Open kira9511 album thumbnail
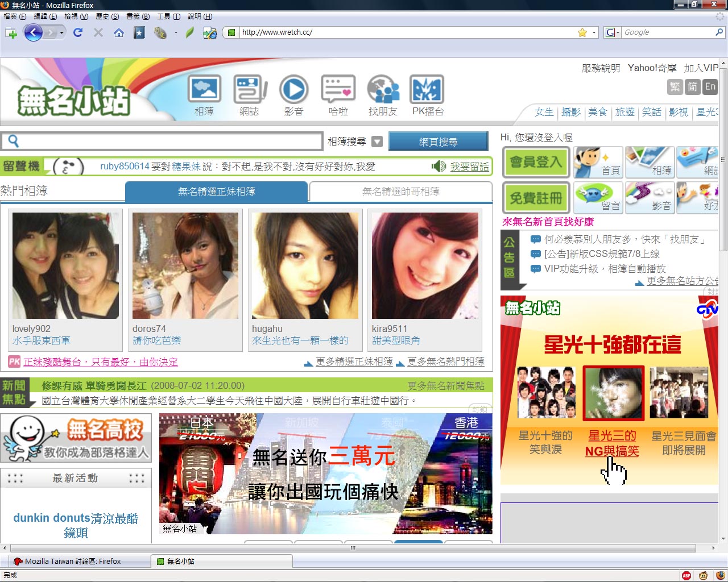Image resolution: width=728 pixels, height=582 pixels. [425, 265]
